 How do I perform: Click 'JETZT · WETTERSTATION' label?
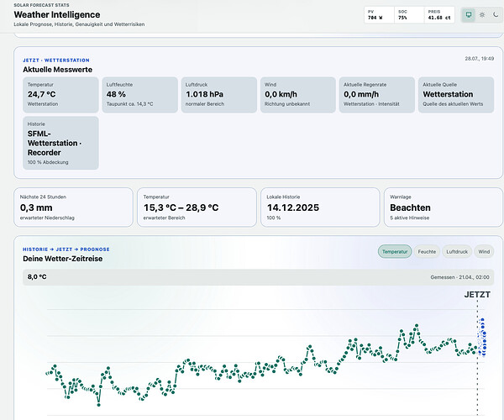click(56, 60)
